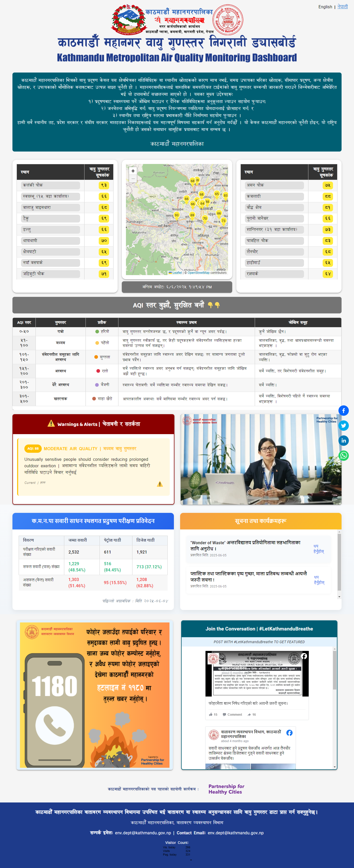Click the purple बैजनी legend color dot
Image resolution: width=354 pixels, height=868 pixels.
97,384
